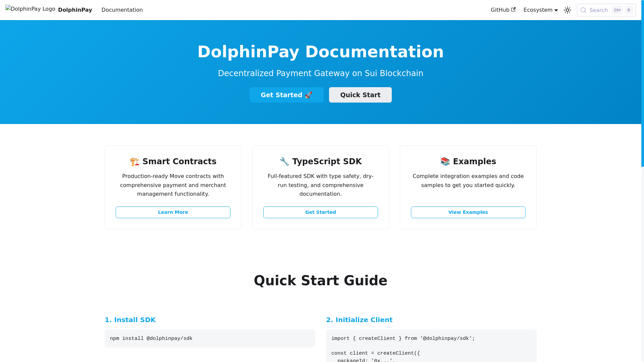Click the npm install code block
This screenshot has height=362, width=644.
pyautogui.click(x=210, y=339)
